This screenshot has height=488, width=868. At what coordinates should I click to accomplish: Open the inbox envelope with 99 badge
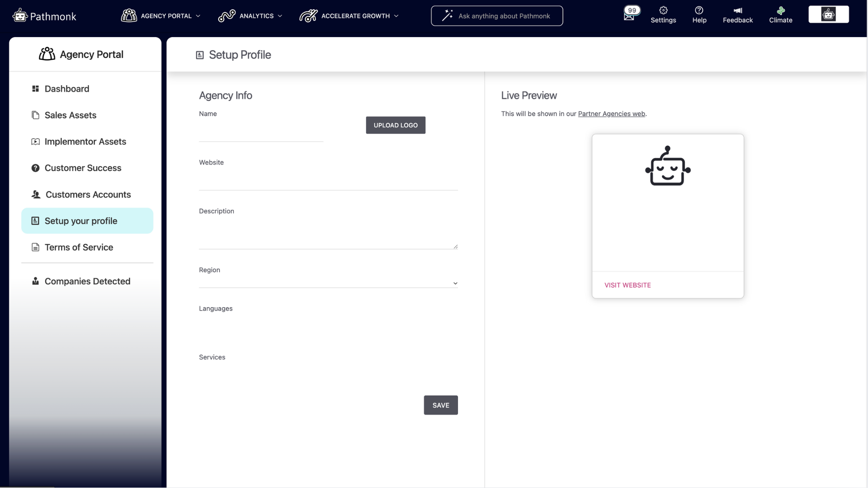pos(629,16)
